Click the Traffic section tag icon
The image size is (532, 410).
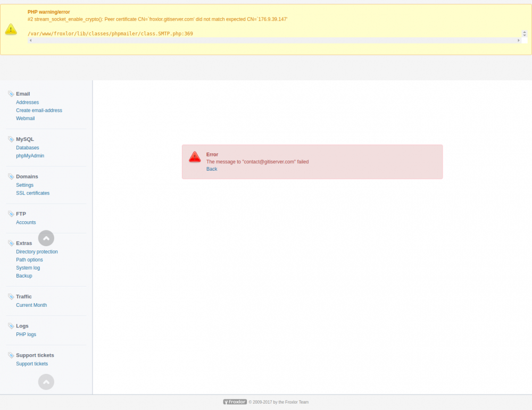pos(10,296)
